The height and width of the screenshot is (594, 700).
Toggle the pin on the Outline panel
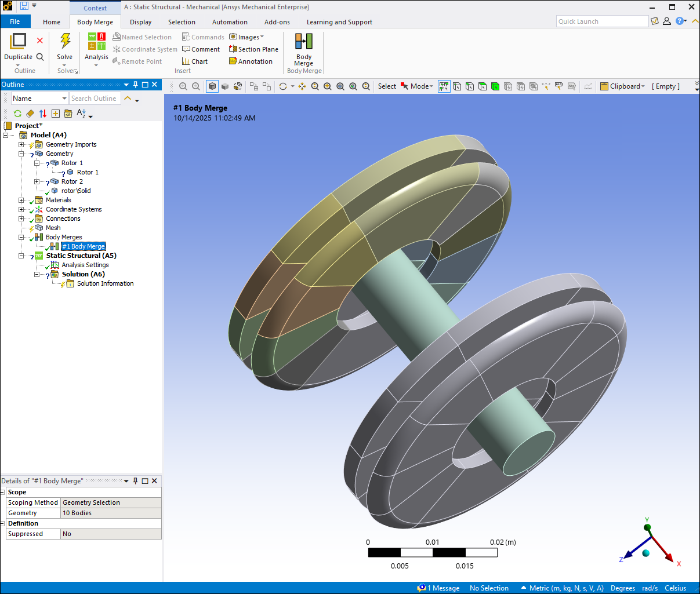click(136, 85)
